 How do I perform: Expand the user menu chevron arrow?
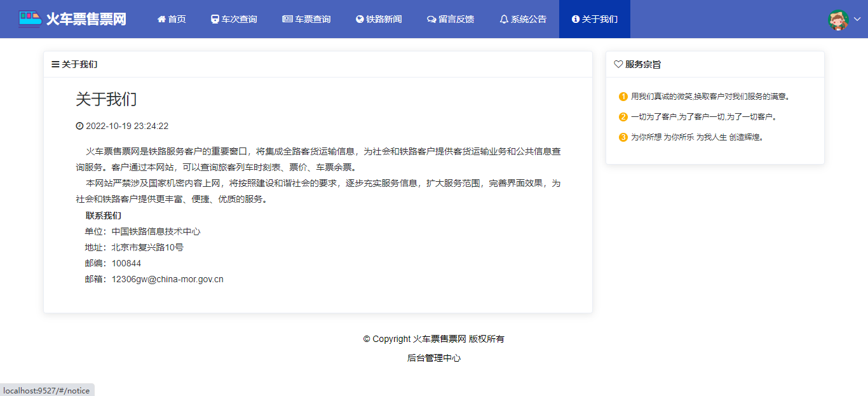click(x=857, y=19)
